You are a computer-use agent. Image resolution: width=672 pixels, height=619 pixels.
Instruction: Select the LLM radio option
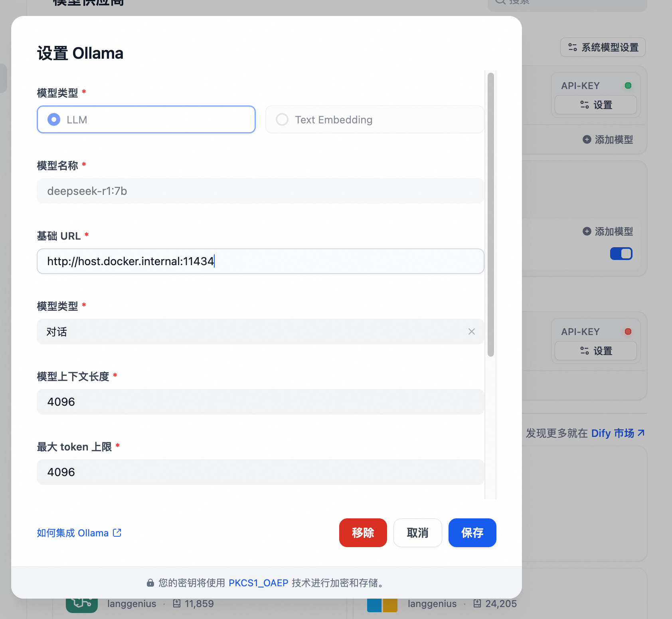click(146, 119)
